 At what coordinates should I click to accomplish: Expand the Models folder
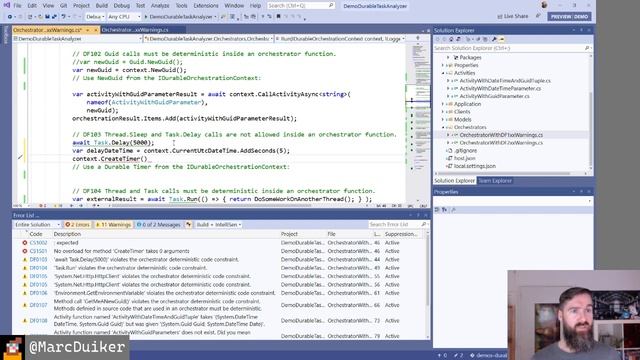[x=443, y=120]
